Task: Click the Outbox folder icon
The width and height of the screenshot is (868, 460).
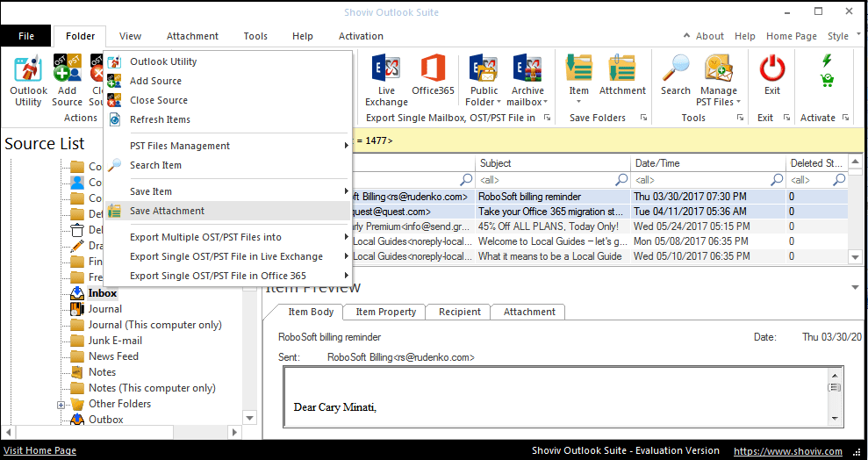Action: (77, 420)
